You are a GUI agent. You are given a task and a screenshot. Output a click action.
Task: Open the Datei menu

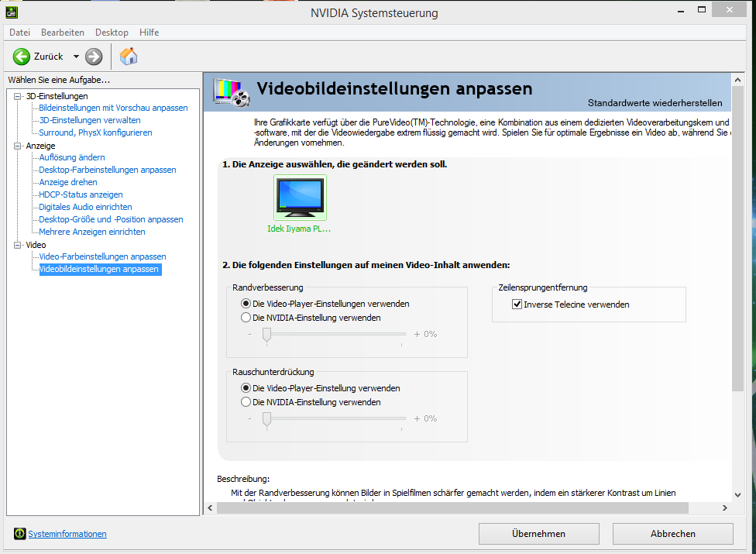point(20,33)
